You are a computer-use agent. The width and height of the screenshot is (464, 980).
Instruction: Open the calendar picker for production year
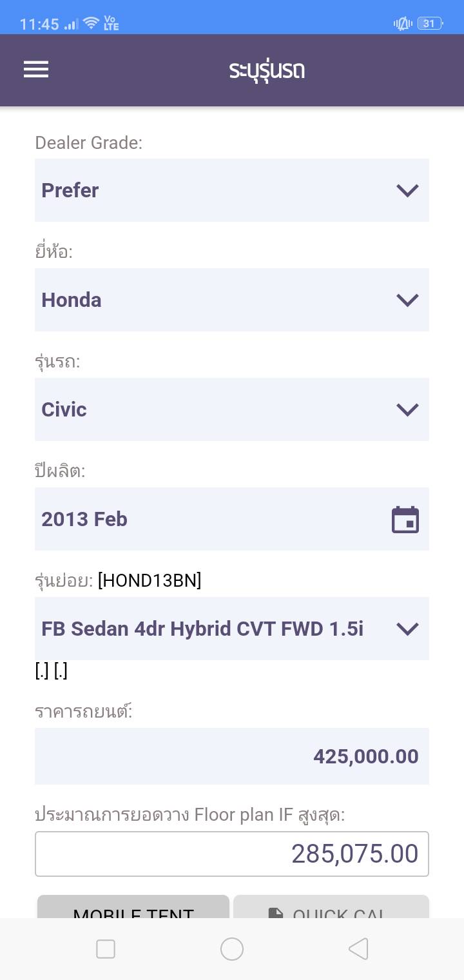coord(405,520)
